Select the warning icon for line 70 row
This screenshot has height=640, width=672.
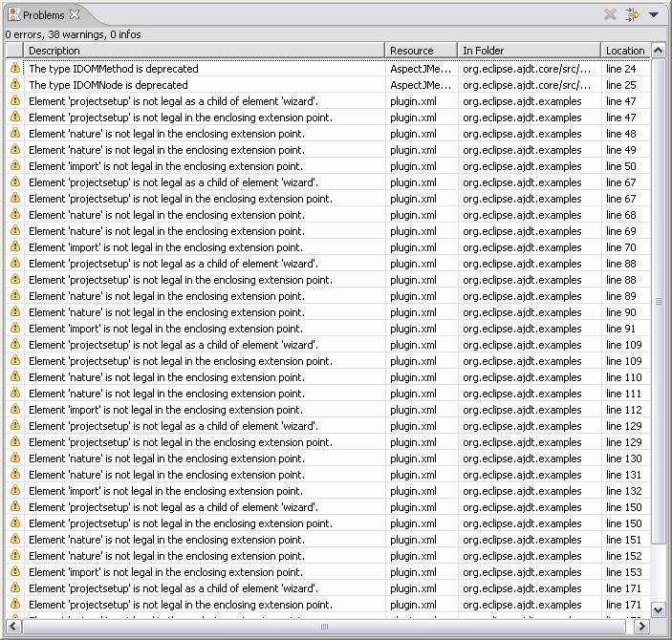click(14, 247)
